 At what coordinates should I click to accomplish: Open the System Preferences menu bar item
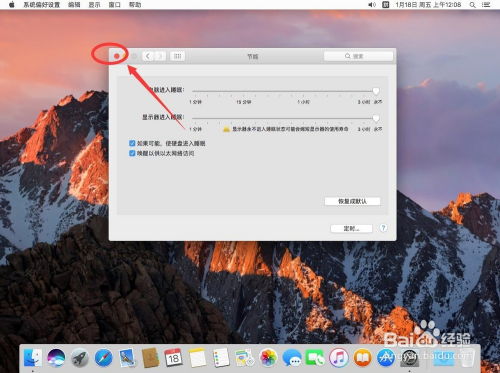click(42, 5)
